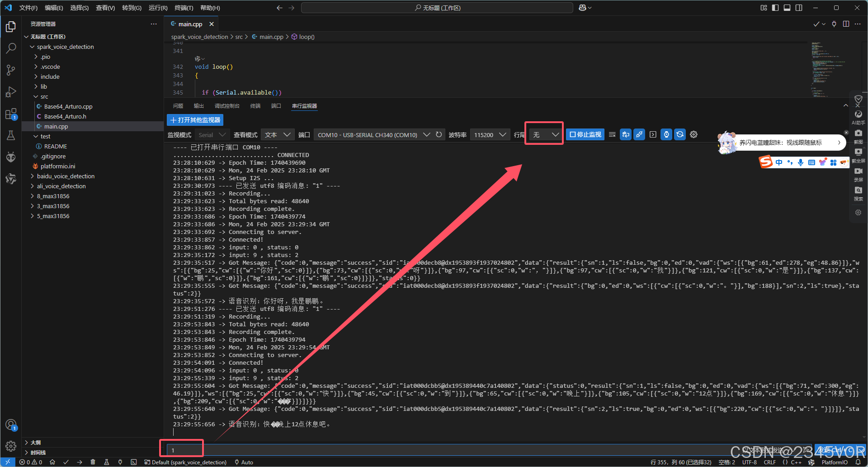
Task: Open monitor mode Serial dropdown
Action: [x=212, y=135]
